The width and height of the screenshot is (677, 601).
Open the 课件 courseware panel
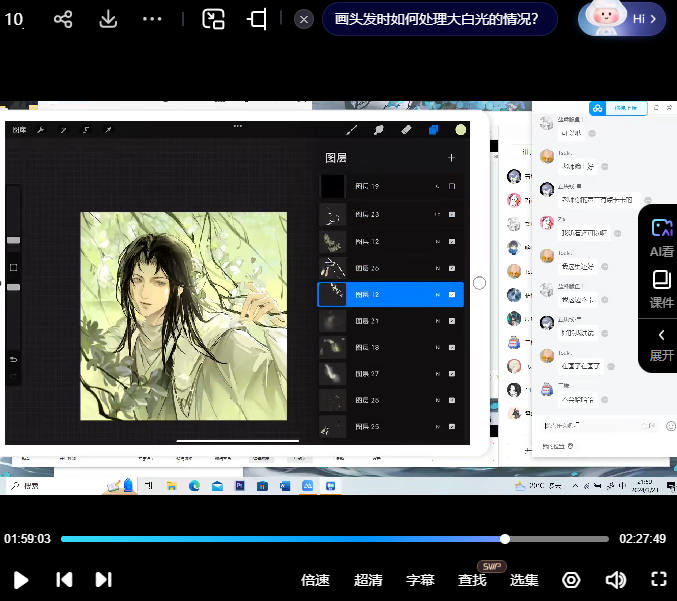(661, 288)
